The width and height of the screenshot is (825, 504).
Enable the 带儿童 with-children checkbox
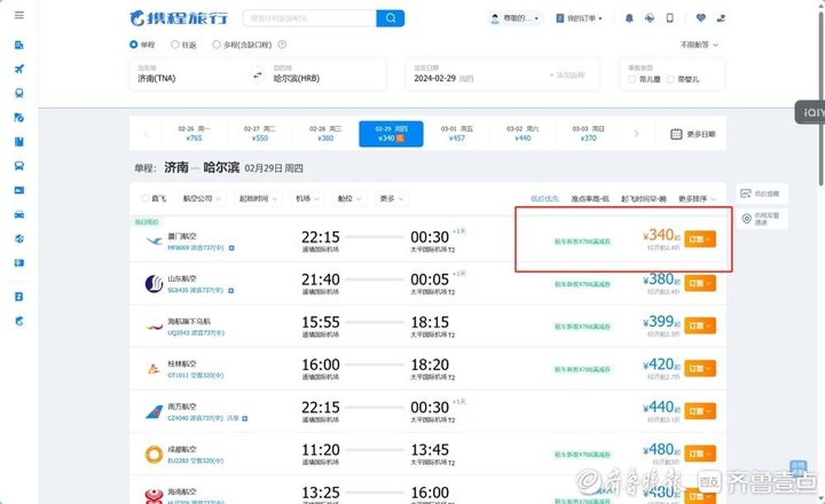631,79
